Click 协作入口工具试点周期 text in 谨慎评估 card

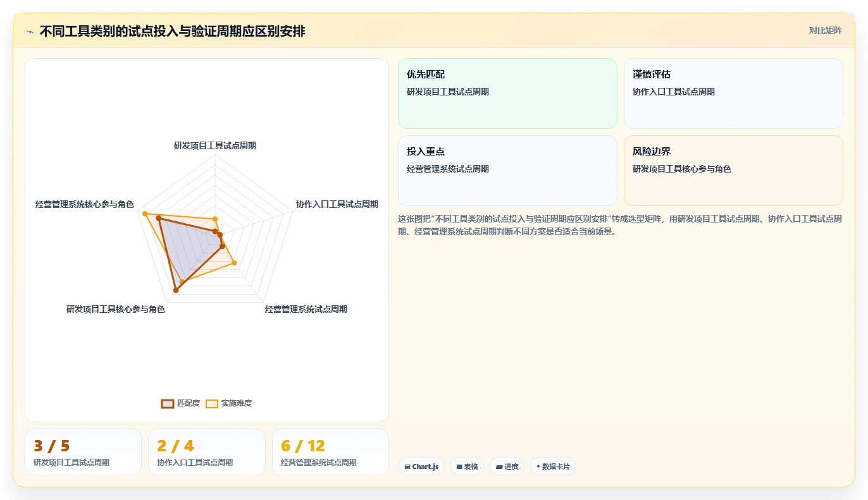674,92
